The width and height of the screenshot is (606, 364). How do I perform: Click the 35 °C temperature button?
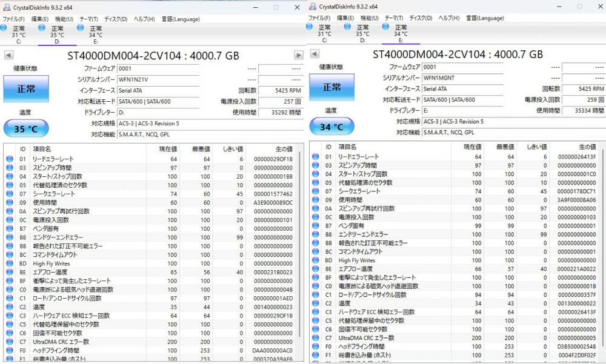point(26,128)
